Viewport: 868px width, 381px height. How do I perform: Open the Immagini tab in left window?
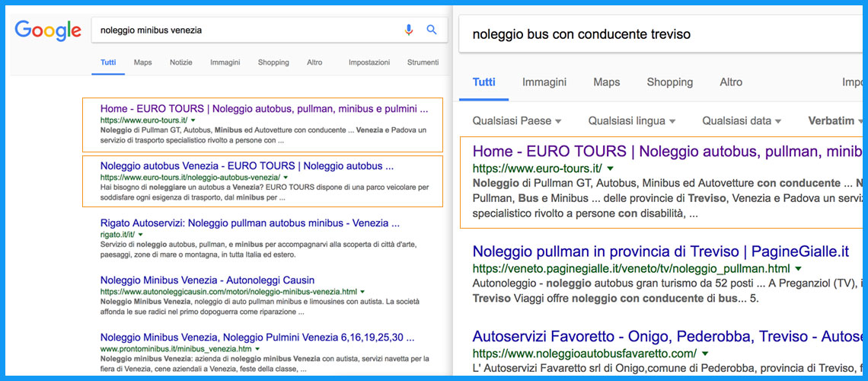point(225,62)
